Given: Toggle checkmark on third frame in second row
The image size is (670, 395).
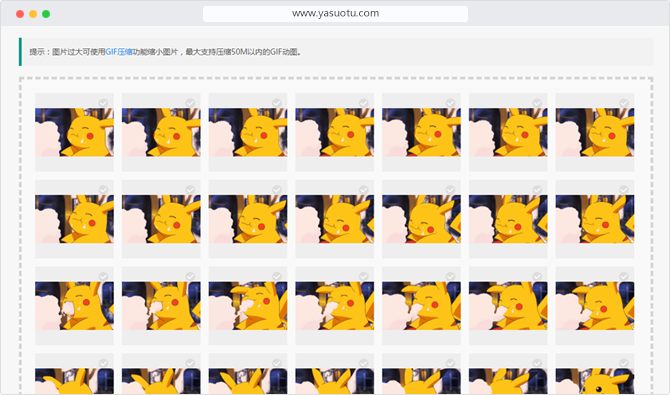Looking at the screenshot, I should pos(277,190).
